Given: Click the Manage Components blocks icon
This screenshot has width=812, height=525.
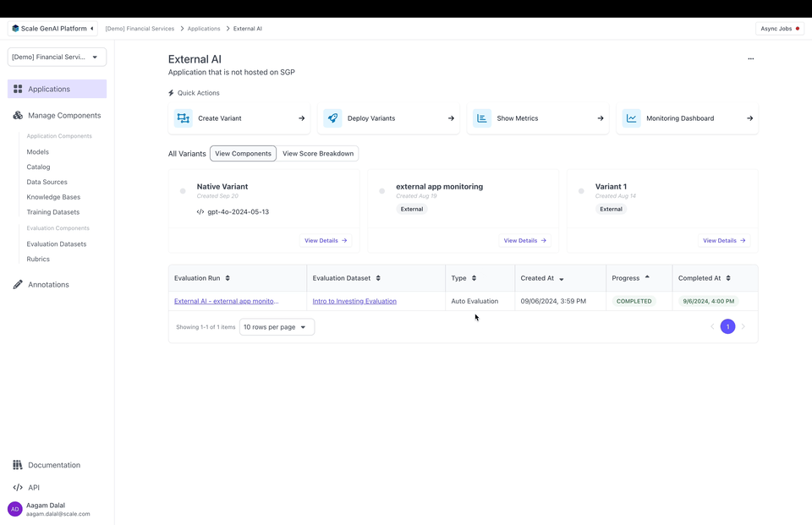Looking at the screenshot, I should click(x=18, y=116).
